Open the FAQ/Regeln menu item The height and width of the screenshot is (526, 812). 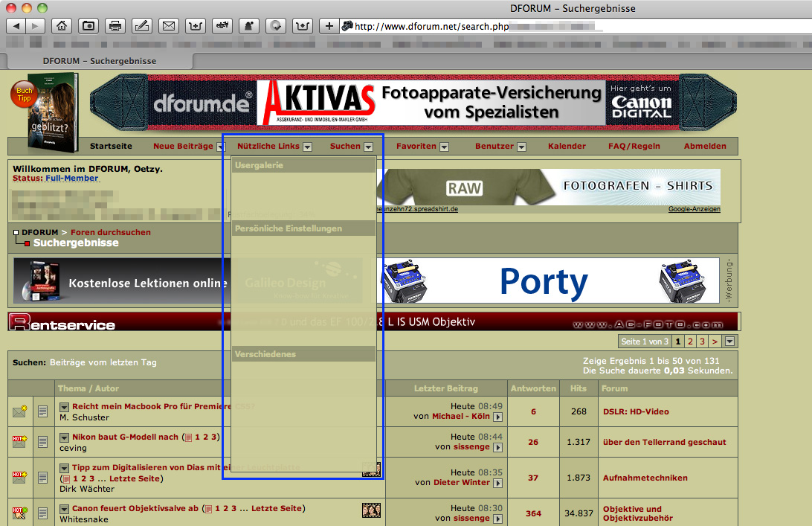click(x=634, y=146)
